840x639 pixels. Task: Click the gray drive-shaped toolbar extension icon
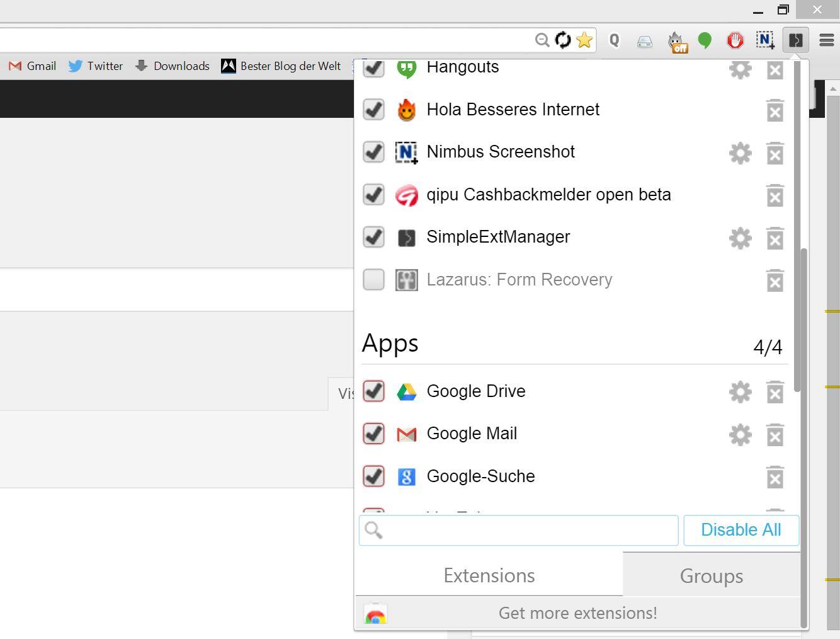point(644,42)
